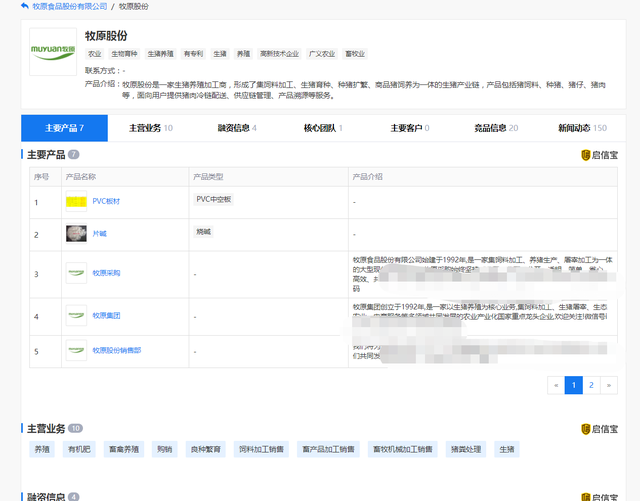The image size is (640, 501).
Task: Open the 片碱 product link
Action: click(x=100, y=234)
